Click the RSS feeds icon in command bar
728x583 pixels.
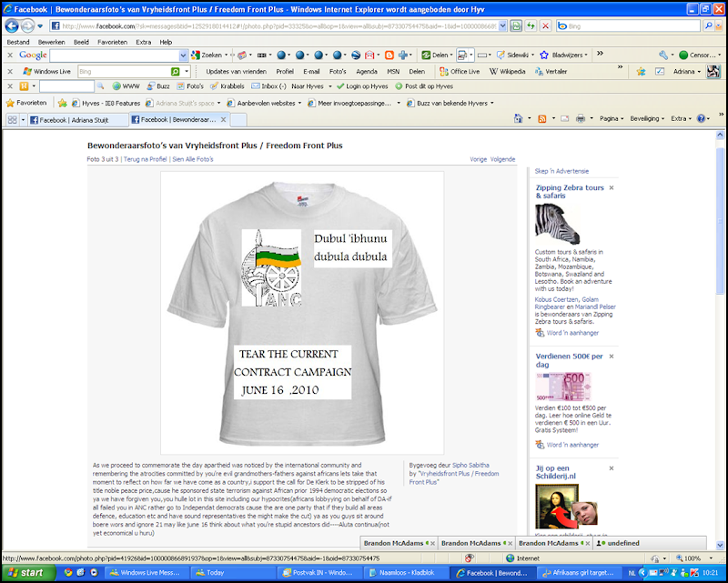pyautogui.click(x=541, y=119)
